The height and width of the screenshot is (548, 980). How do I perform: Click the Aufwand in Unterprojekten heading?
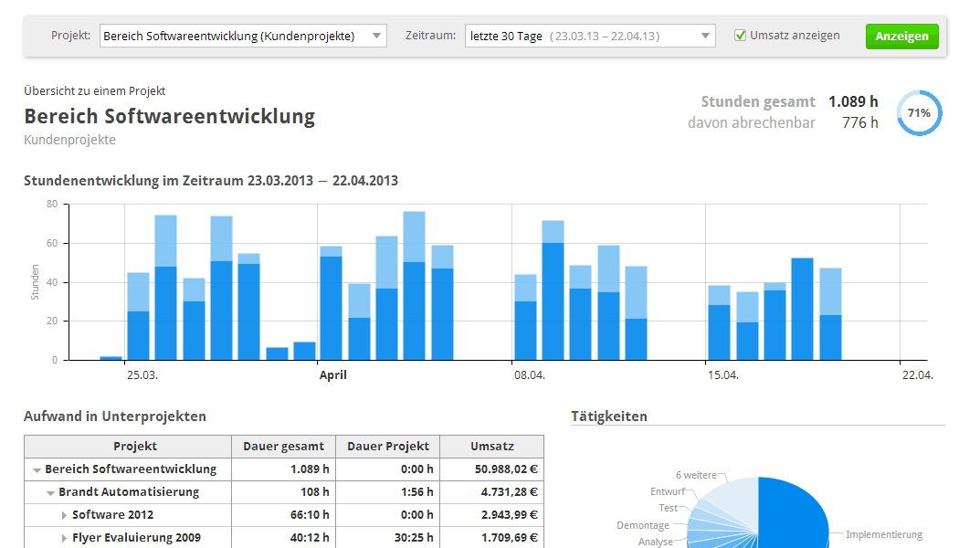(115, 416)
